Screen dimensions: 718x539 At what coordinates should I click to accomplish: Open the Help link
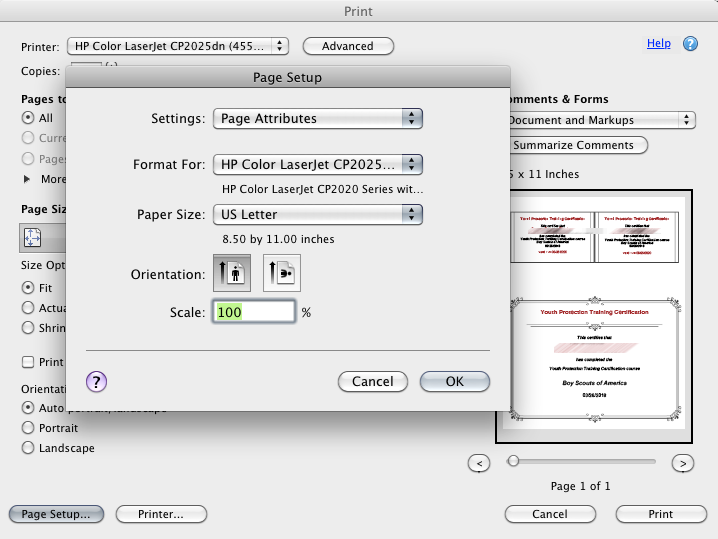[x=658, y=44]
